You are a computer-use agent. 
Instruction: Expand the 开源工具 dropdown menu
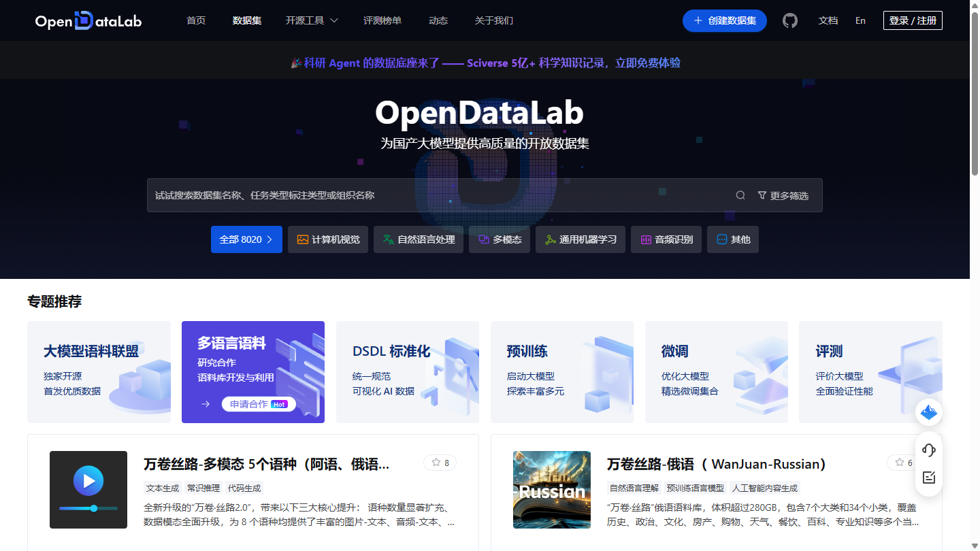[312, 20]
